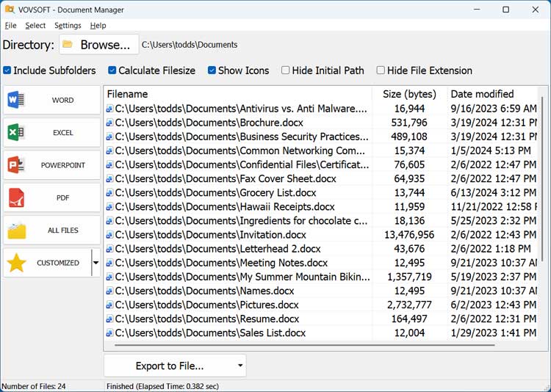Select the Common Networking Com... row

click(x=321, y=150)
